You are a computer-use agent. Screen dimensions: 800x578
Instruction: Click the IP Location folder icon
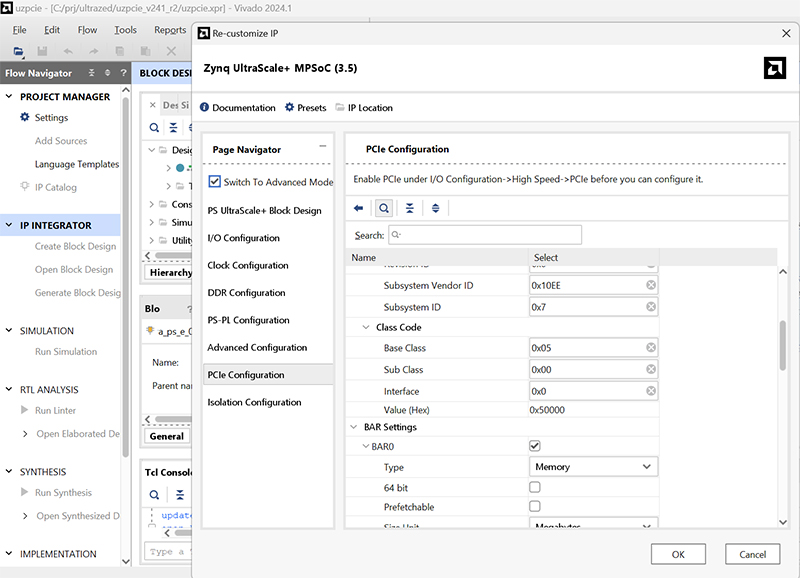click(340, 108)
